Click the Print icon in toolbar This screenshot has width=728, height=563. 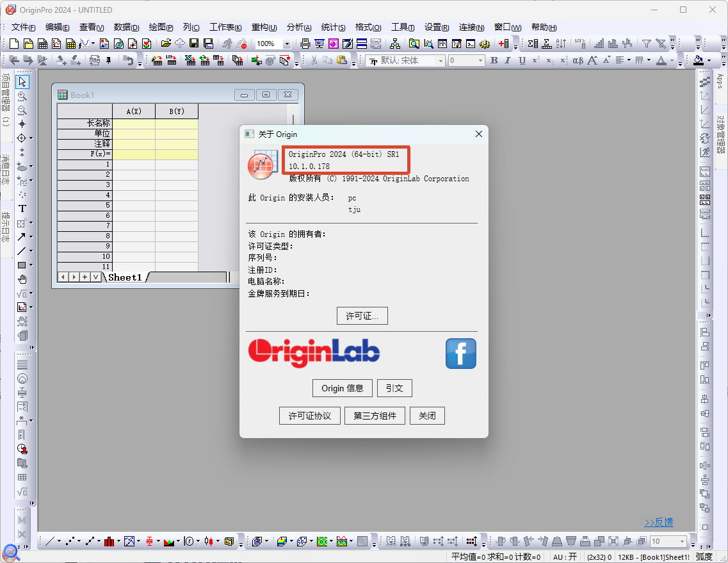(305, 44)
